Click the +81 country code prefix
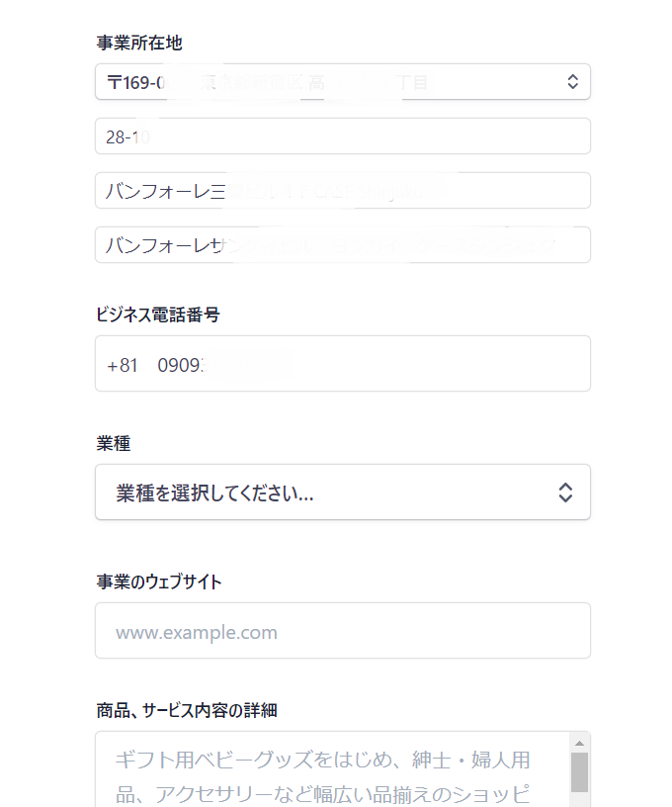The width and height of the screenshot is (672, 807). pyautogui.click(x=123, y=365)
